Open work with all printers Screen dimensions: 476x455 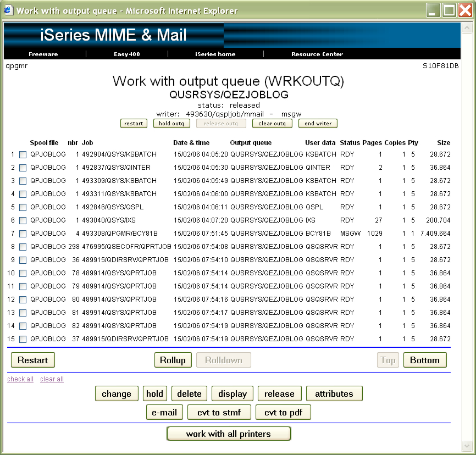[229, 434]
